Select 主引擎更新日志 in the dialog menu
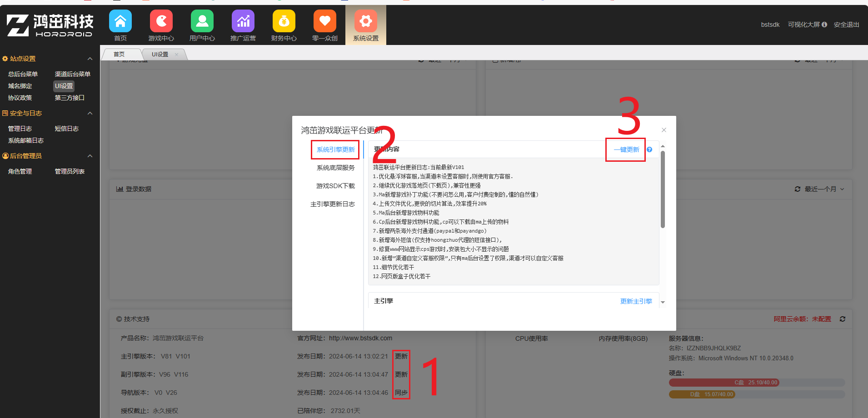 [332, 204]
